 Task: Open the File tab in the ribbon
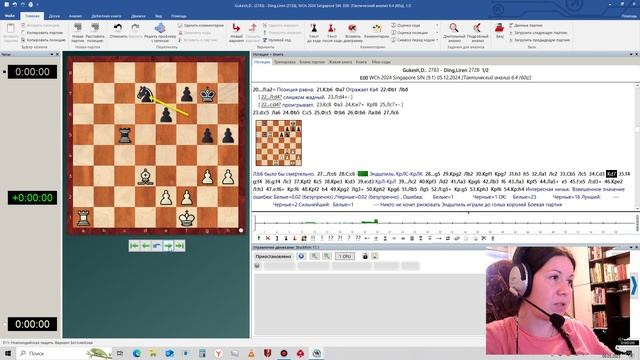10,16
